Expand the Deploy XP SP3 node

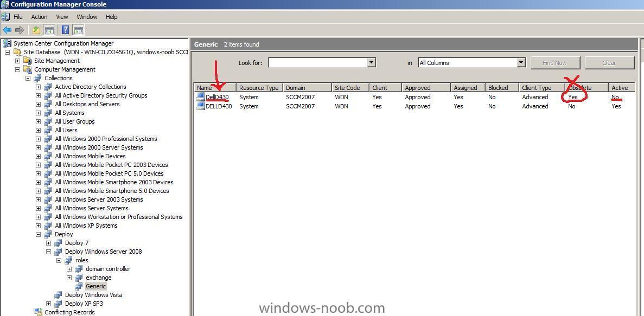(x=48, y=304)
